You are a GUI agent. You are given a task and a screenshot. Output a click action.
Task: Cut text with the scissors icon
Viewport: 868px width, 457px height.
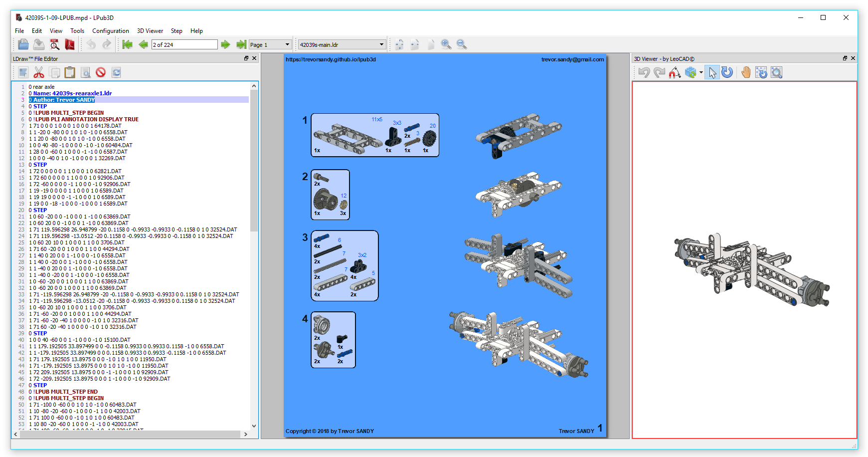click(39, 73)
